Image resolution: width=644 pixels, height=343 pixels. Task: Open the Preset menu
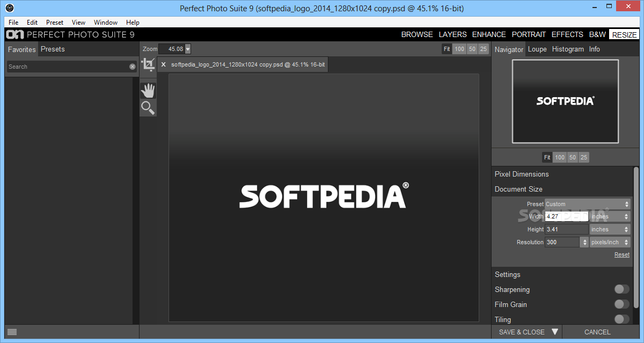click(x=55, y=23)
